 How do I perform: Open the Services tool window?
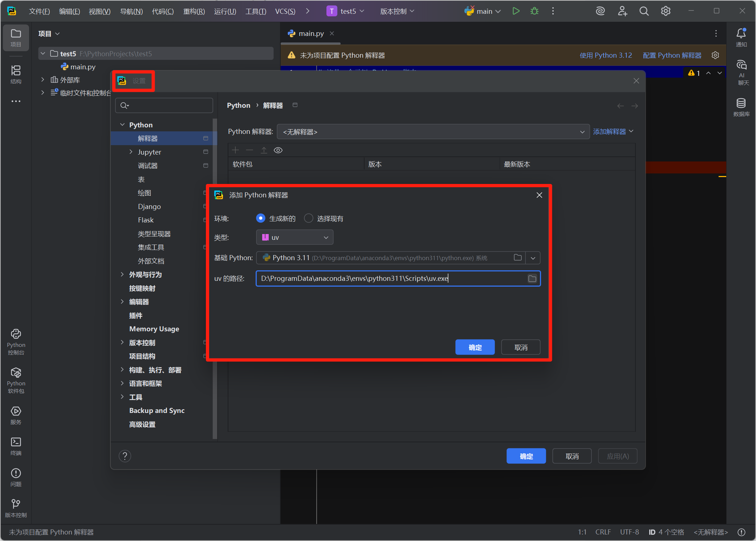click(x=16, y=415)
